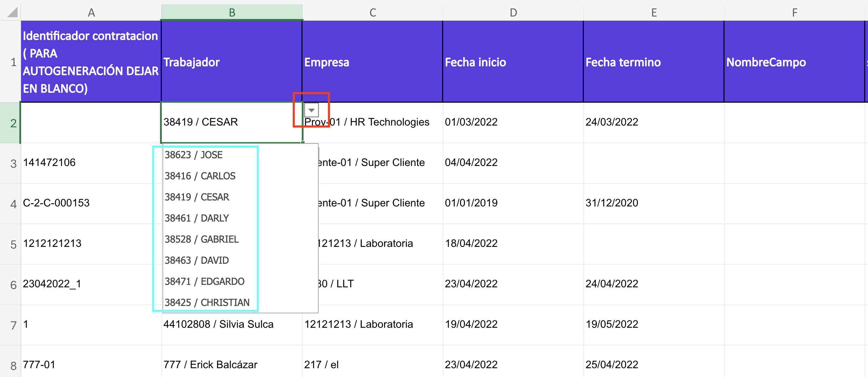Click empty identifier cell A2
This screenshot has width=868, height=377.
(x=91, y=123)
